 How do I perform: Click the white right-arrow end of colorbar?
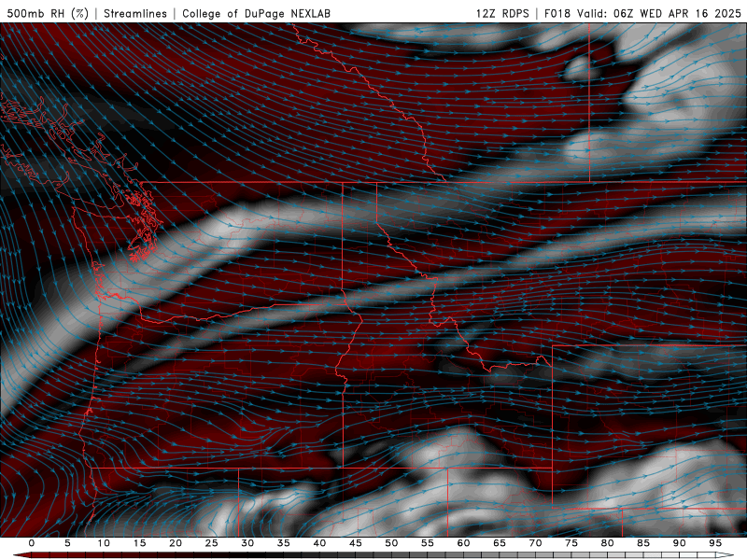726,555
